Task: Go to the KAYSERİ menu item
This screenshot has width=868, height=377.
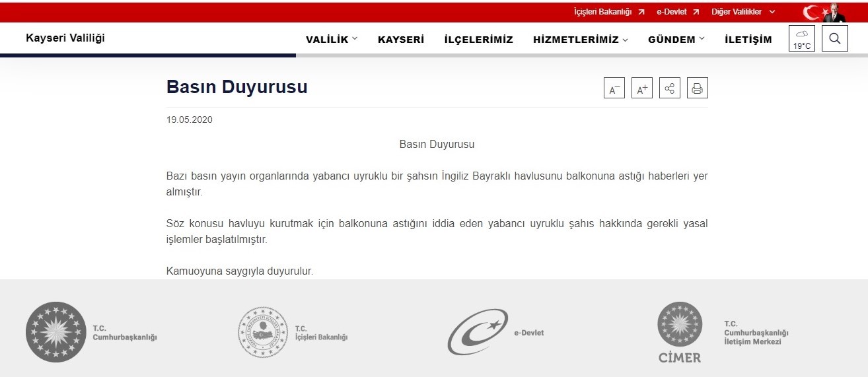Action: [x=401, y=39]
